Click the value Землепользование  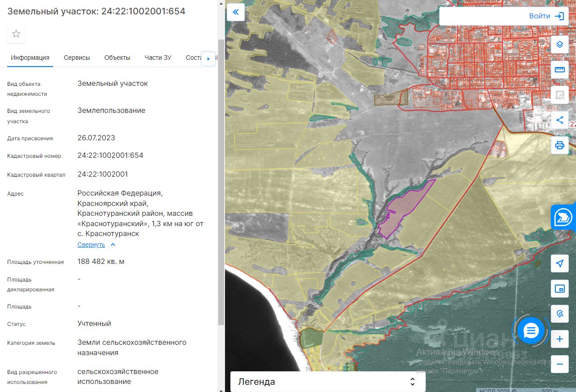tap(111, 111)
